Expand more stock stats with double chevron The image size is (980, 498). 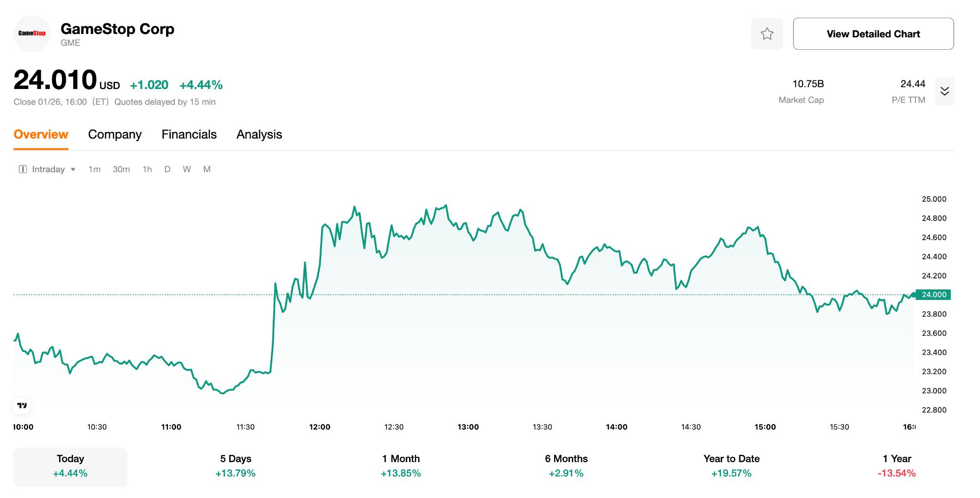(x=944, y=91)
